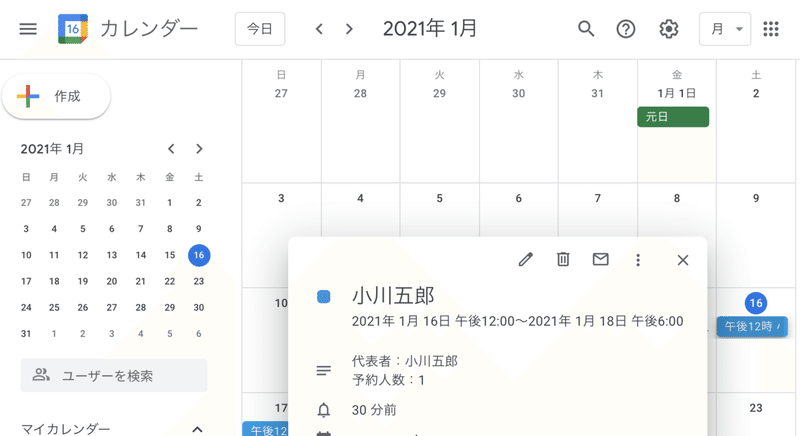This screenshot has width=800, height=436.
Task: Collapse the マイカレンダー section
Action: 197,429
